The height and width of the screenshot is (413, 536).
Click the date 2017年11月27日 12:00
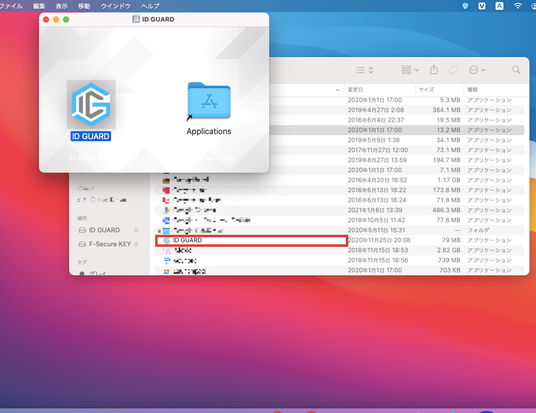point(378,150)
